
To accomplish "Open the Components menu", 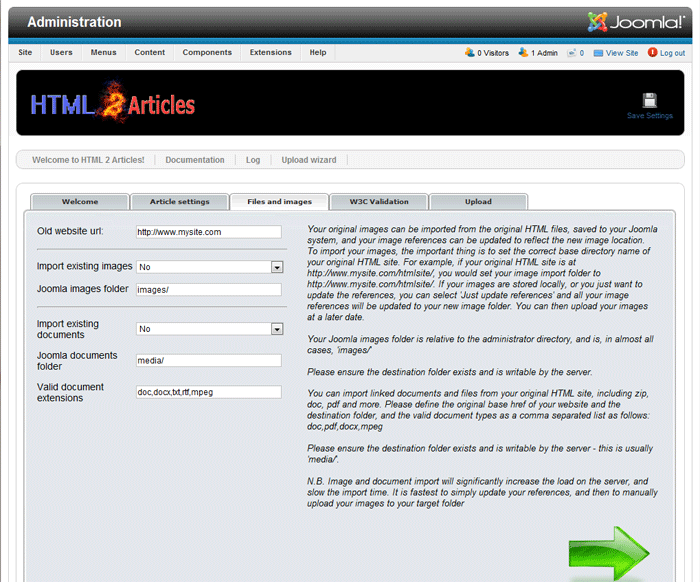I will [x=207, y=52].
